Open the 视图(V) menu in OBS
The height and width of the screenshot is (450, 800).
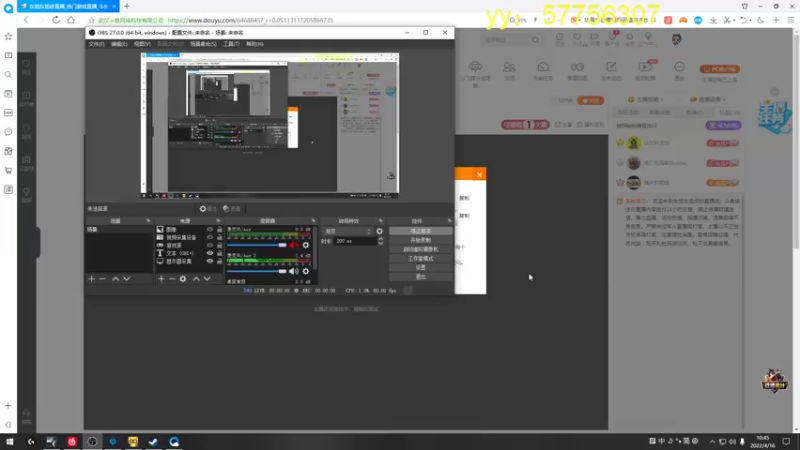tap(142, 44)
